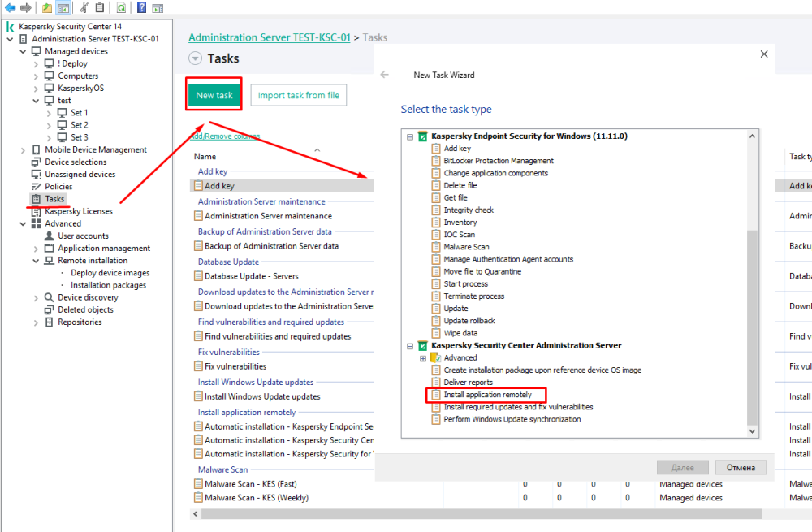Click the task type list vertical scrollbar
The height and width of the screenshot is (532, 812).
[752, 325]
